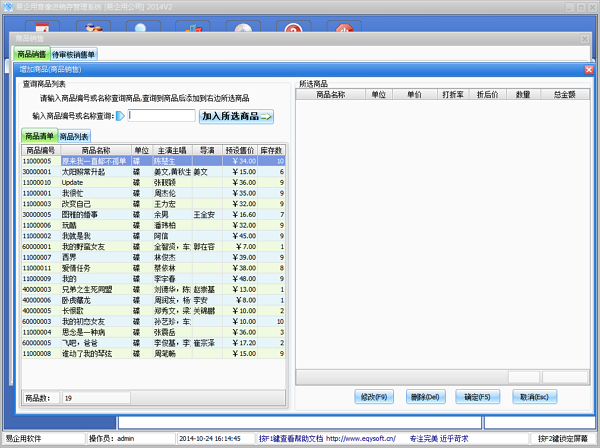Image resolution: width=600 pixels, height=448 pixels.
Task: Select the row for 思念是一种病
Action: tap(153, 332)
